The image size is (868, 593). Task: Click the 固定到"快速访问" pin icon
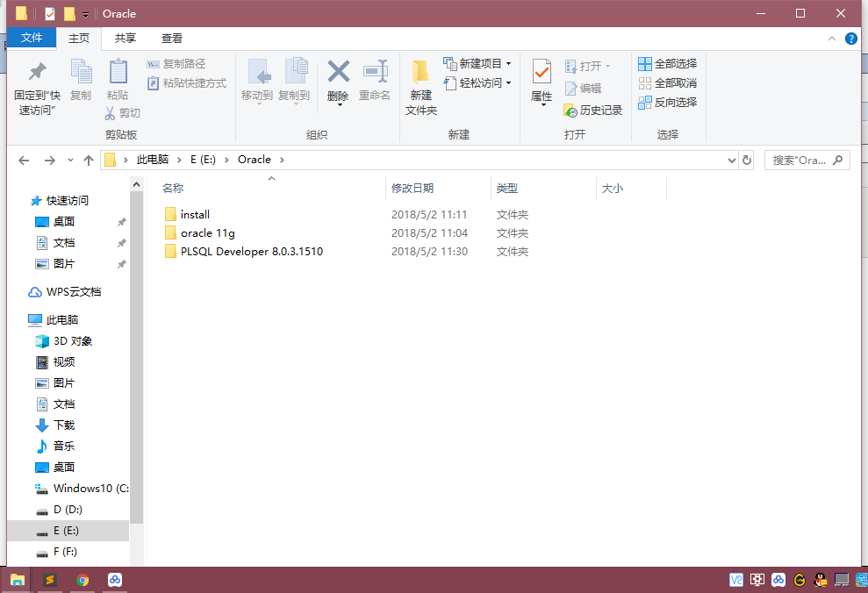[x=37, y=71]
